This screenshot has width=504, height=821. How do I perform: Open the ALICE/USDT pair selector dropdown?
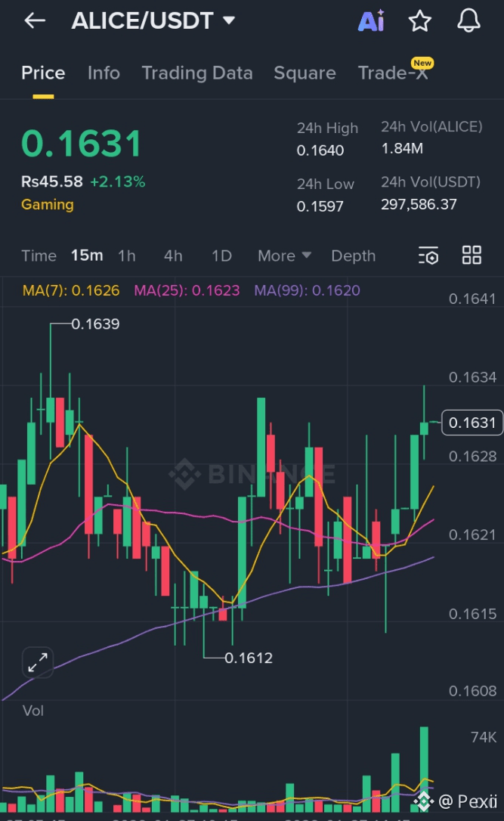click(x=153, y=21)
